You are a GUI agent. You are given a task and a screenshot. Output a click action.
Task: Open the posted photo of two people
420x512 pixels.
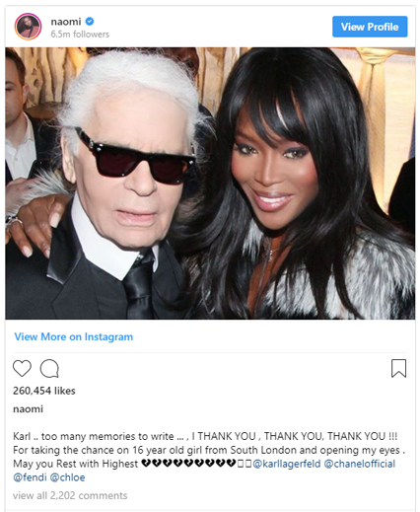click(x=210, y=183)
